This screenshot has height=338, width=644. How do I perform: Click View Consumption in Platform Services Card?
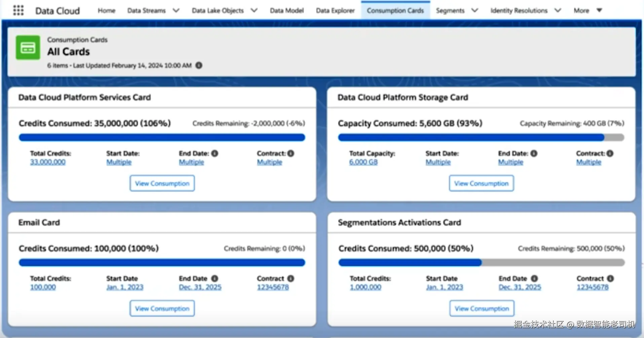point(162,183)
